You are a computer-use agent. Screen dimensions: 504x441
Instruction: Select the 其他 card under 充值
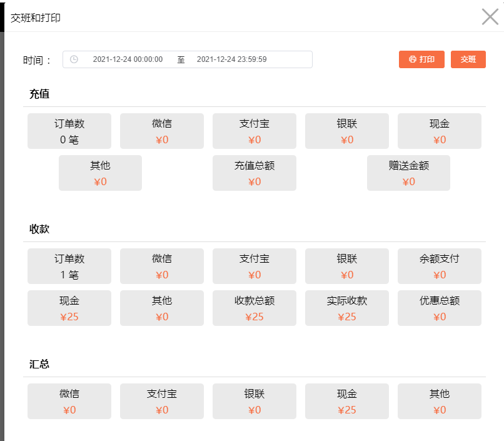[x=100, y=173]
